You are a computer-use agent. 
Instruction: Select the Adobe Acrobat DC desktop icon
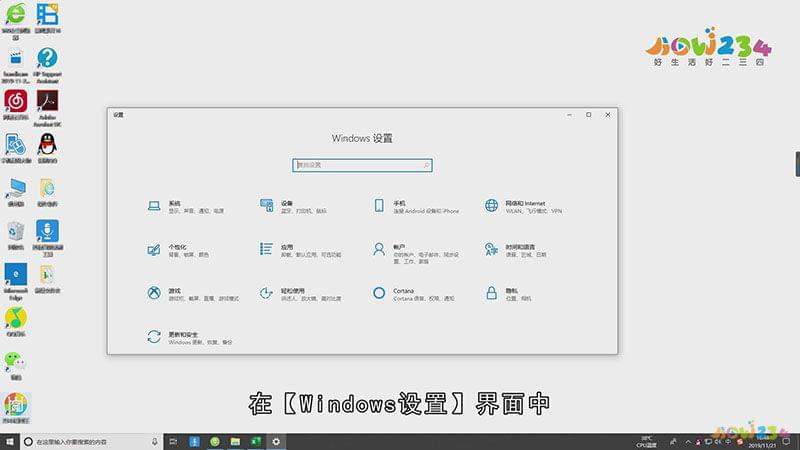point(47,108)
